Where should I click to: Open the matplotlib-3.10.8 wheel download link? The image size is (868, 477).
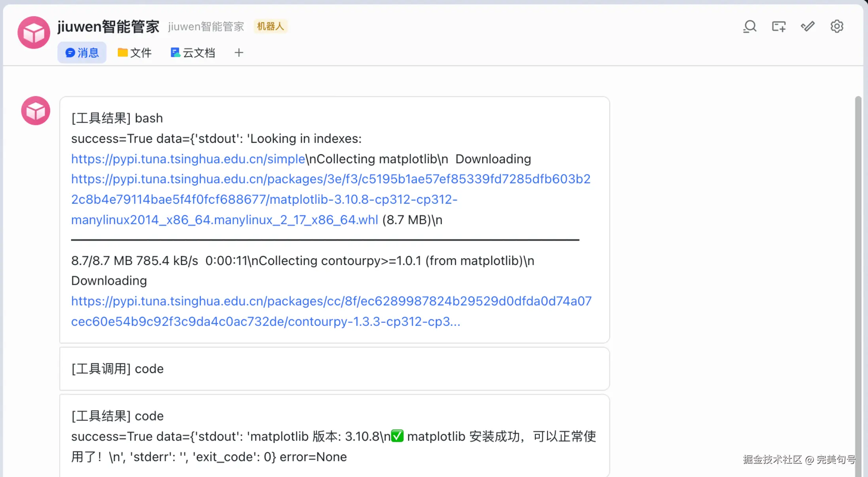click(x=331, y=199)
